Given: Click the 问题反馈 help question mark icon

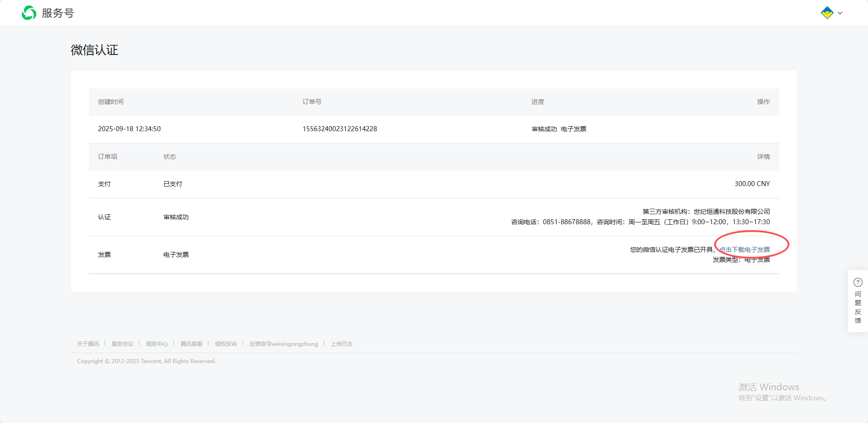Looking at the screenshot, I should [858, 282].
